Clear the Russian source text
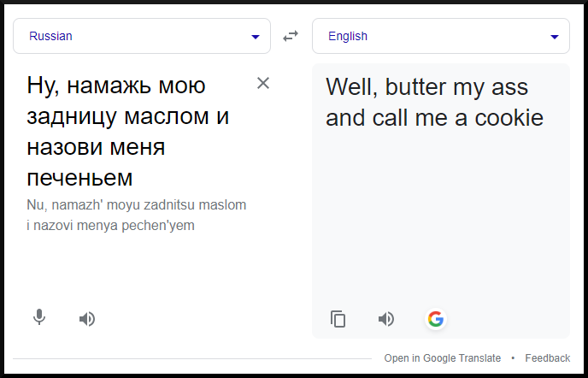The height and width of the screenshot is (378, 588). tap(263, 83)
